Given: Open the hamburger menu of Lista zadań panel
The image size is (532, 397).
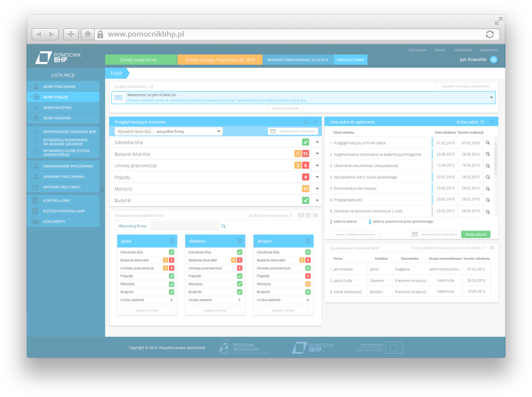Looking at the screenshot, I should point(492,122).
